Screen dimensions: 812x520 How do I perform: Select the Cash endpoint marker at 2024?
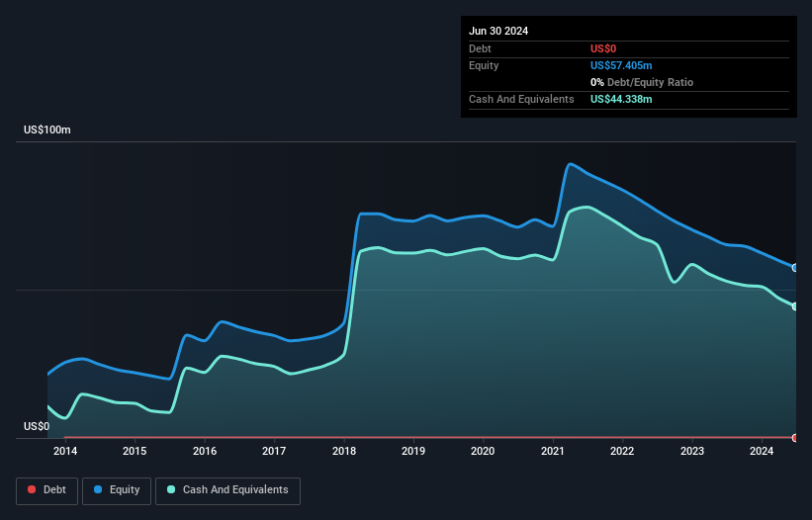pyautogui.click(x=795, y=306)
